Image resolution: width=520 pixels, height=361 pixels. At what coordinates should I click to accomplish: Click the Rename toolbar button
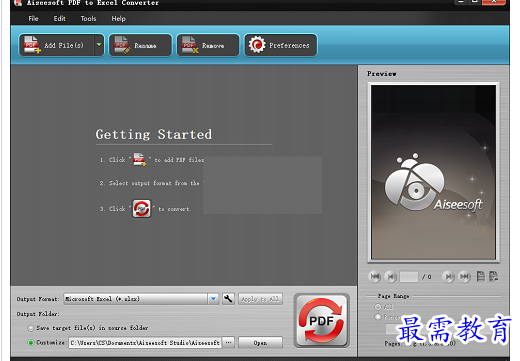140,45
